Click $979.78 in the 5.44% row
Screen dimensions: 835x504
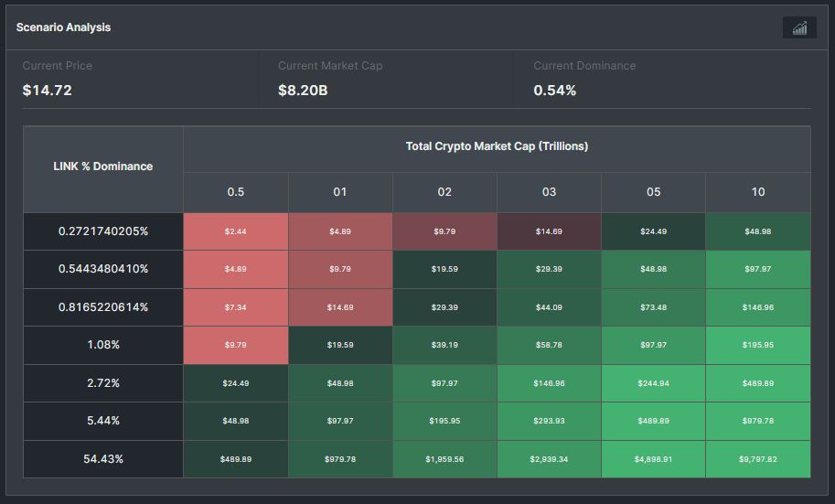pos(758,421)
